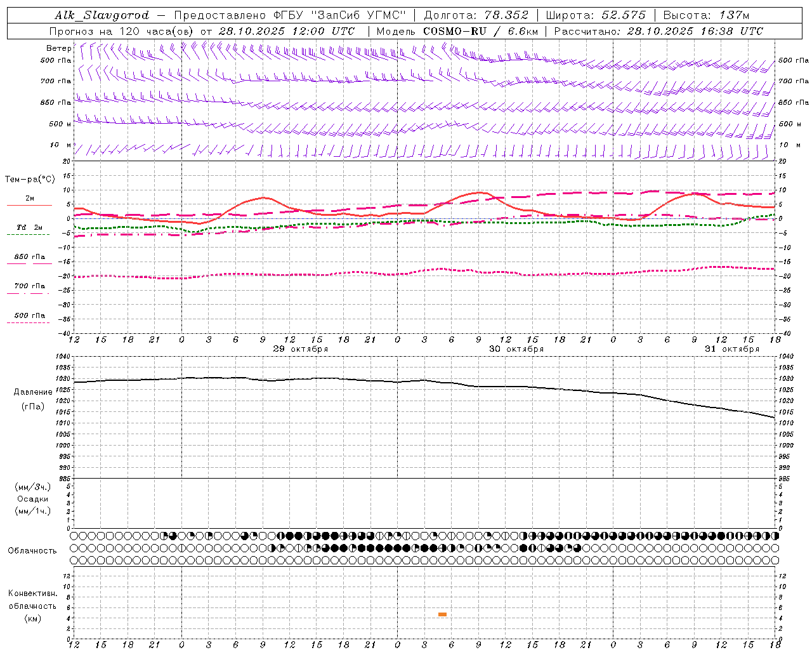Click the (мм/3ч.) precipitation unit label
Screen dimensions: 812x650
[33, 487]
